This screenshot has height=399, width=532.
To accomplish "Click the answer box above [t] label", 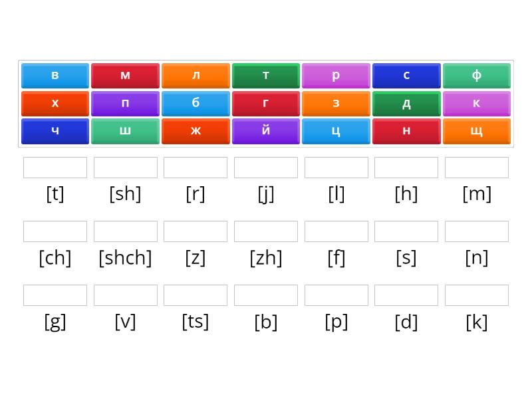I will (55, 168).
